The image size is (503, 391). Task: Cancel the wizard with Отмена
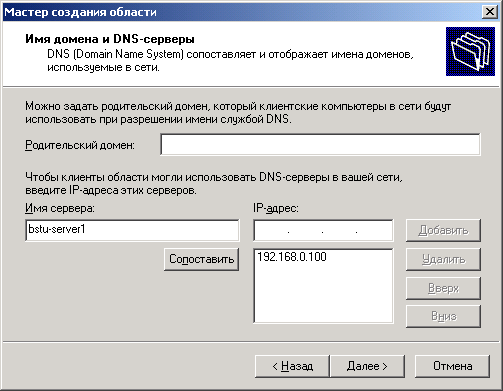[x=452, y=366]
